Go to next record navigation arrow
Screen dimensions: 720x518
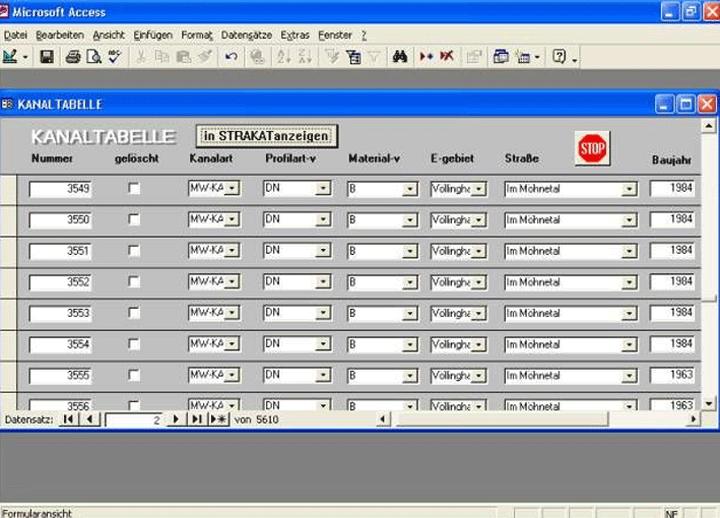pyautogui.click(x=176, y=420)
